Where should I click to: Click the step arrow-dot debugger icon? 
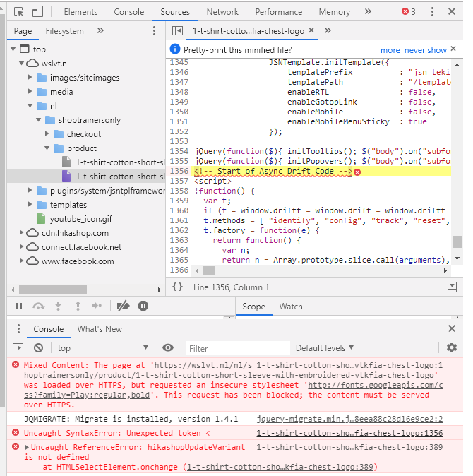click(x=97, y=306)
